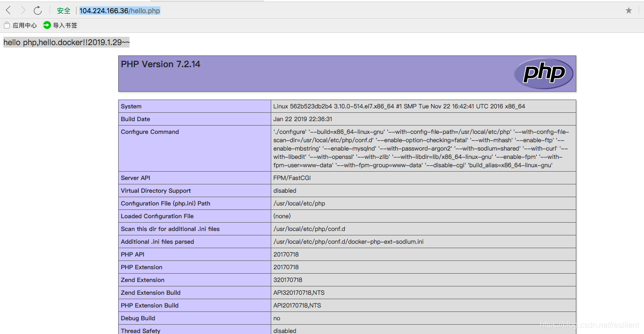The image size is (644, 334).
Task: Click the 'API320170718,NTS' value
Action: pos(299,293)
